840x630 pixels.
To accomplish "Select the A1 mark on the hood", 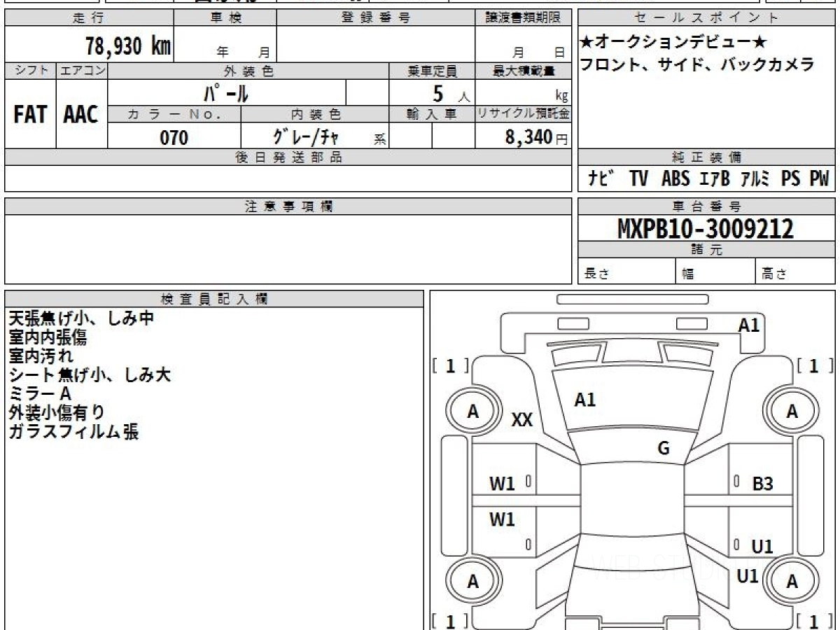I will (x=584, y=400).
